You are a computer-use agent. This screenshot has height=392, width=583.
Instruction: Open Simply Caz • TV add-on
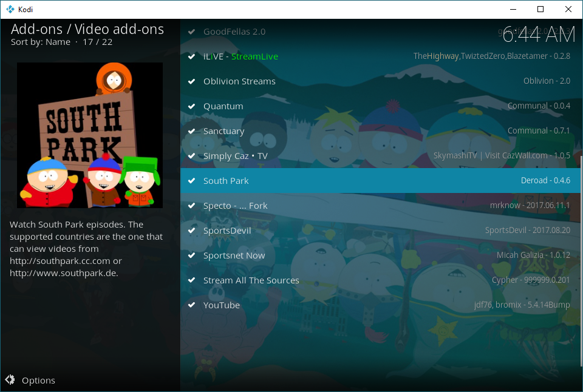coord(380,156)
